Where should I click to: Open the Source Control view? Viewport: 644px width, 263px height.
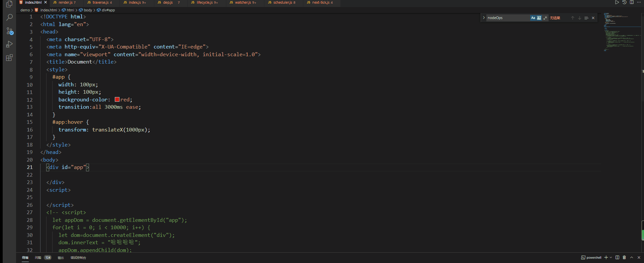click(x=9, y=31)
